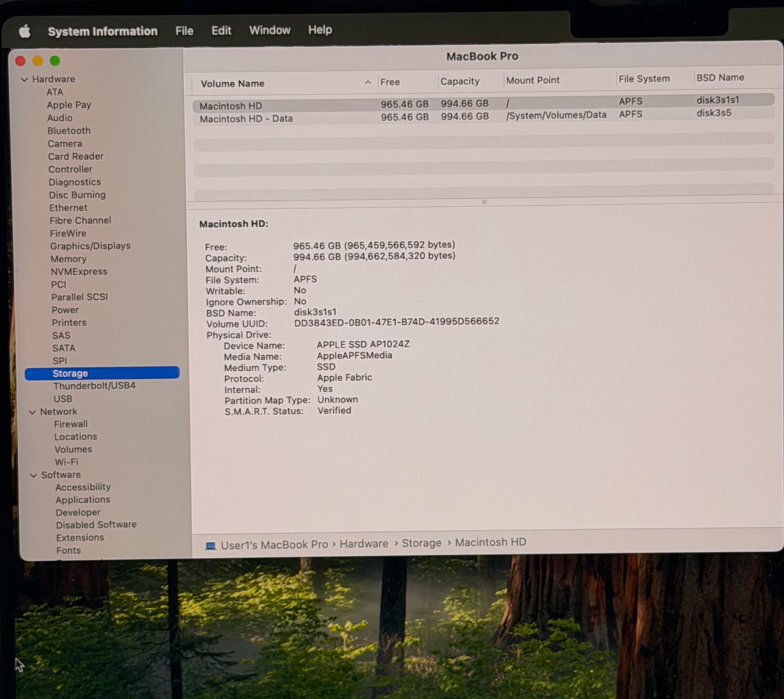Select Thunderbolt/USB4 in the sidebar
Screen dimensions: 784x699
(x=94, y=386)
